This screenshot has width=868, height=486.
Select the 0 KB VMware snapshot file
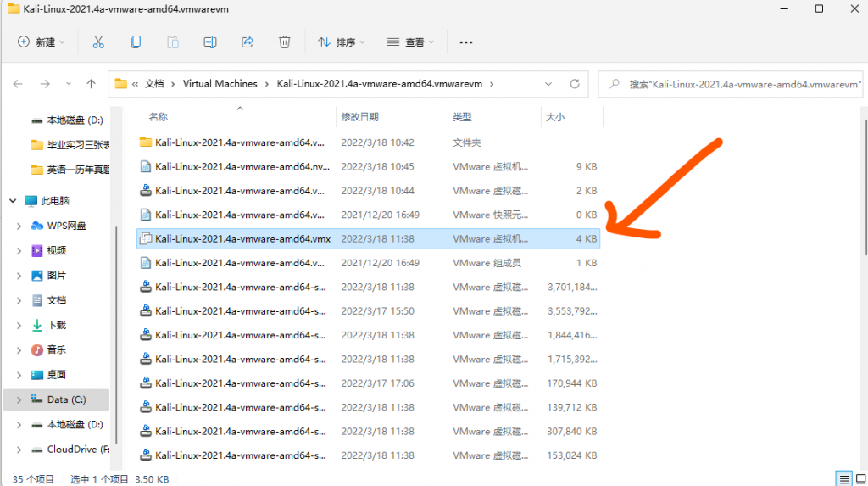pyautogui.click(x=368, y=215)
